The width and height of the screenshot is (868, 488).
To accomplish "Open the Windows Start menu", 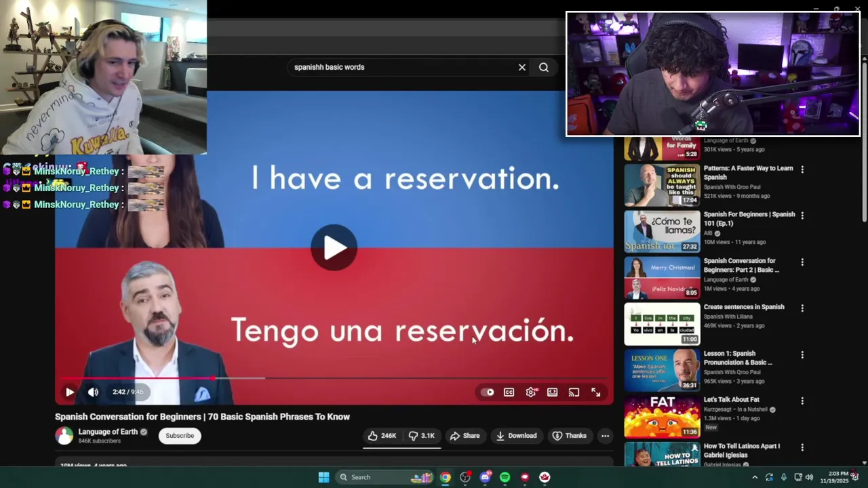I will click(x=324, y=477).
